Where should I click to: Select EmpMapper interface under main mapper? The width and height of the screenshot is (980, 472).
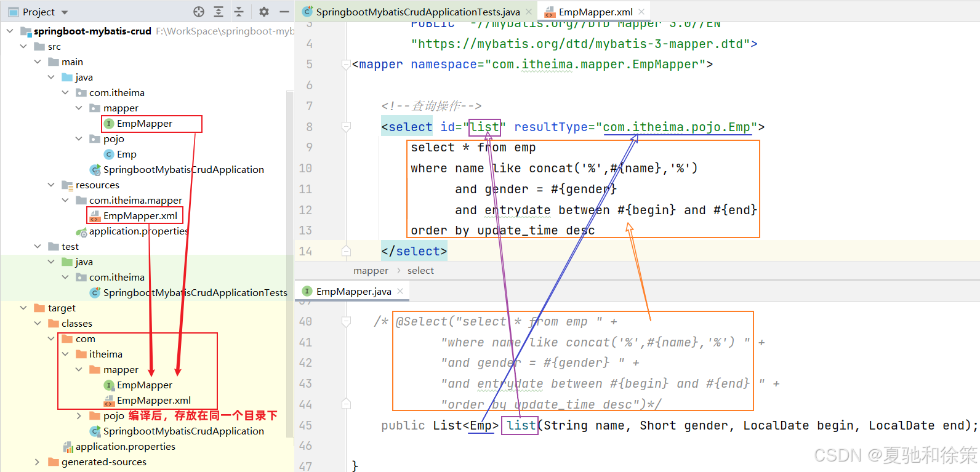pos(144,123)
